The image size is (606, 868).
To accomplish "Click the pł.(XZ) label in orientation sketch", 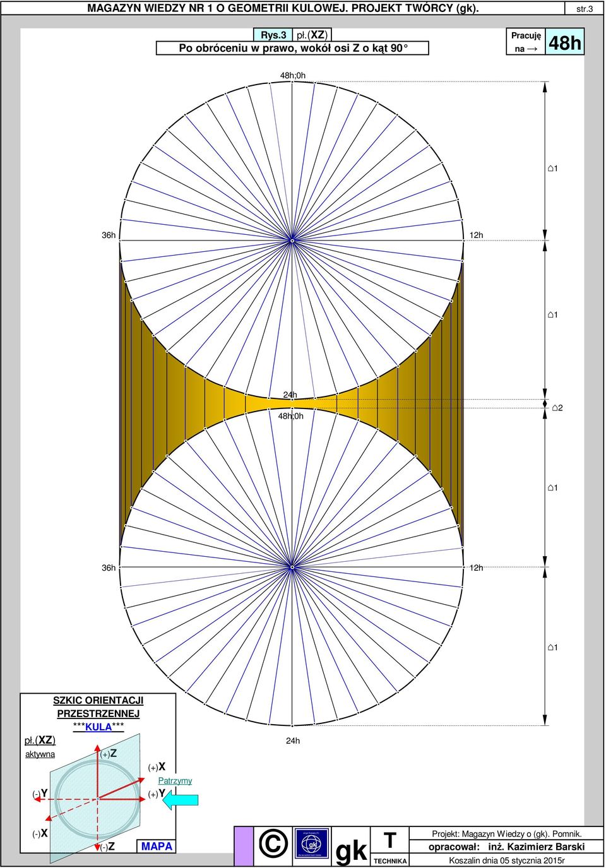I will point(40,740).
